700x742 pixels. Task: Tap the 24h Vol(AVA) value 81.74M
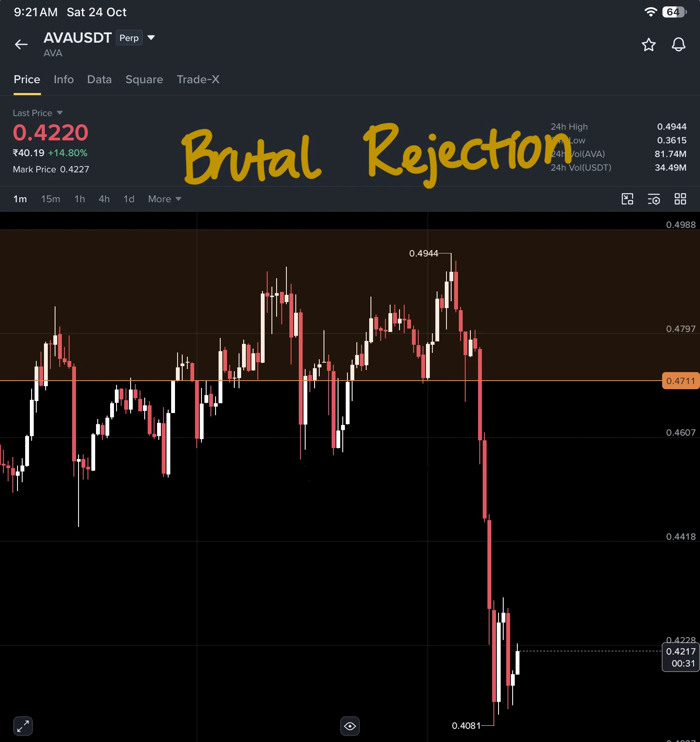click(671, 154)
